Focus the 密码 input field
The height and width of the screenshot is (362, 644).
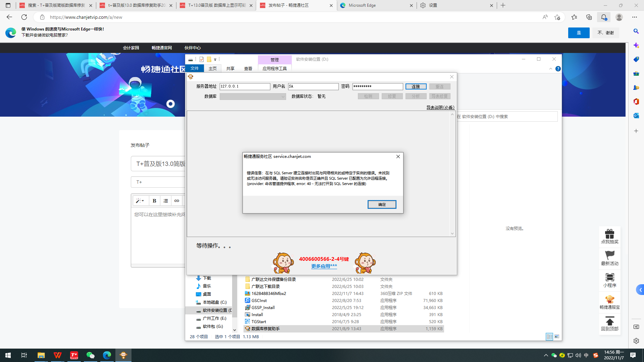[x=378, y=86]
